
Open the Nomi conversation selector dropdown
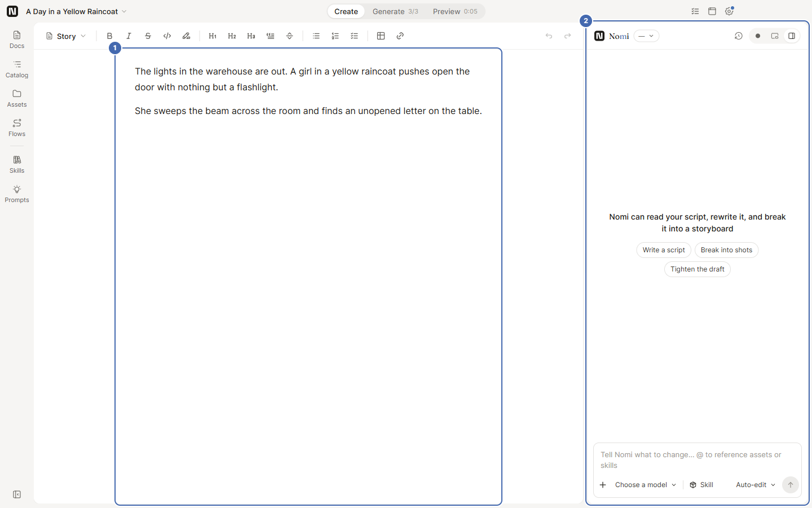click(646, 36)
